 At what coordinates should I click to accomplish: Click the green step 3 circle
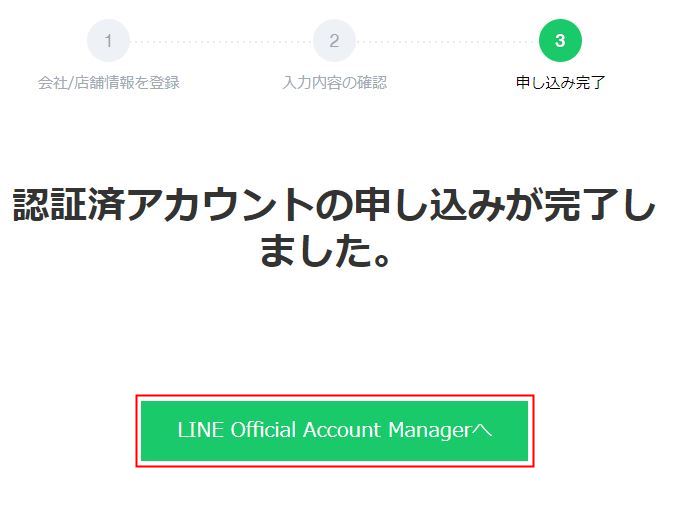click(560, 41)
